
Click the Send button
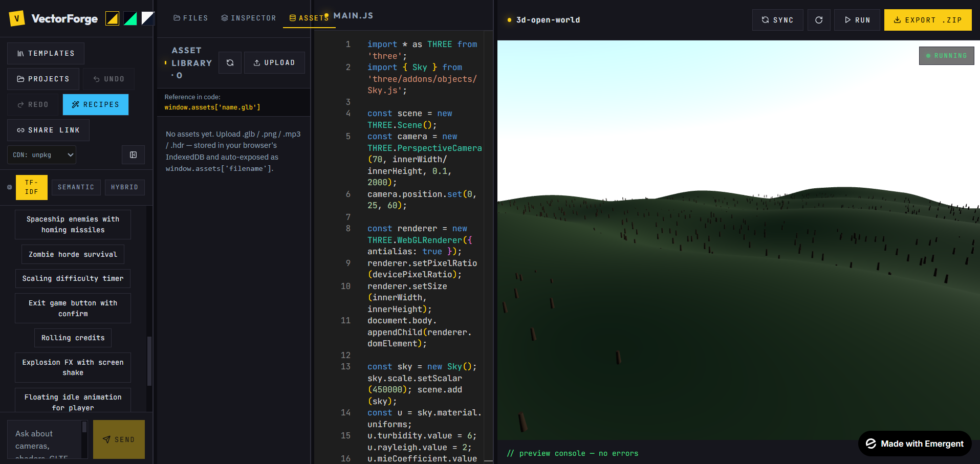click(x=119, y=439)
